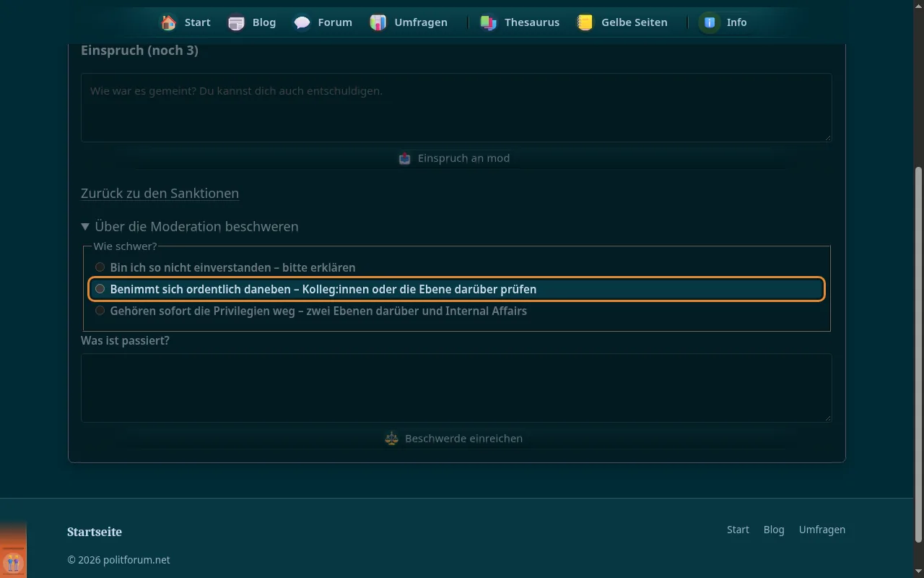
Task: Click the page vertical scrollbar thumb
Action: [919, 354]
